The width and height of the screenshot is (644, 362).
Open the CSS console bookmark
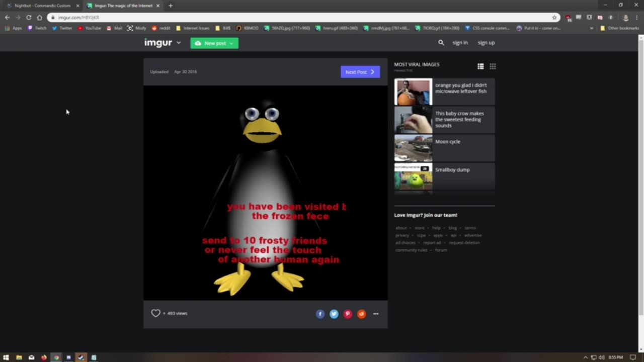487,28
